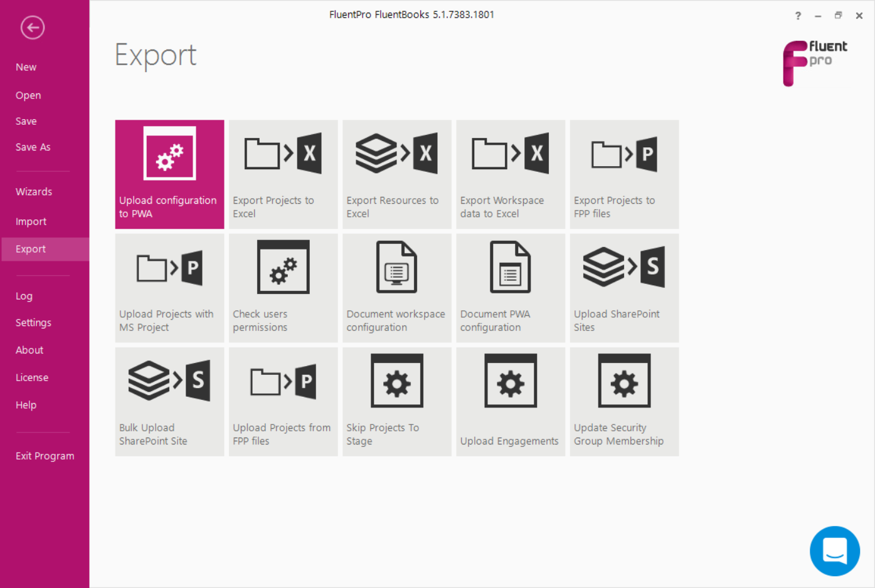This screenshot has width=875, height=588.
Task: Open Settings from the sidebar
Action: pyautogui.click(x=33, y=323)
